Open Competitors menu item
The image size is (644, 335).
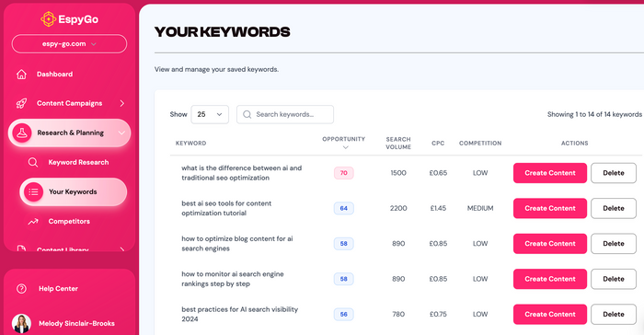[69, 222]
